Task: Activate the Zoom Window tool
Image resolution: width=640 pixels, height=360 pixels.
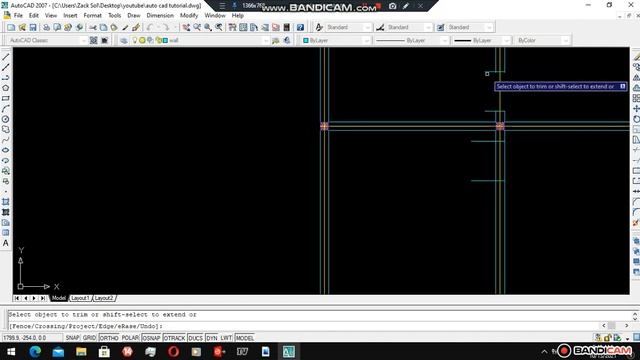Action: (208, 27)
